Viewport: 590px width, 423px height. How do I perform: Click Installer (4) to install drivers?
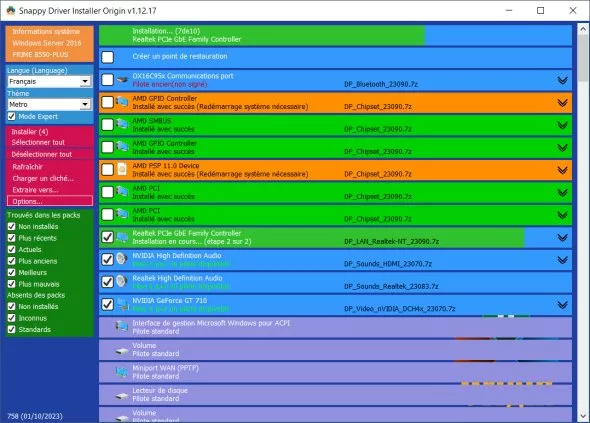coord(30,132)
